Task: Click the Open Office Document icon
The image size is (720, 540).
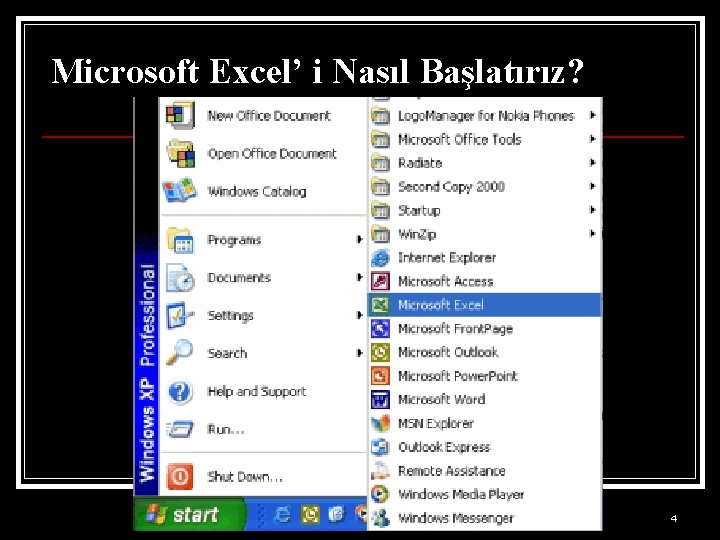Action: coord(180,153)
